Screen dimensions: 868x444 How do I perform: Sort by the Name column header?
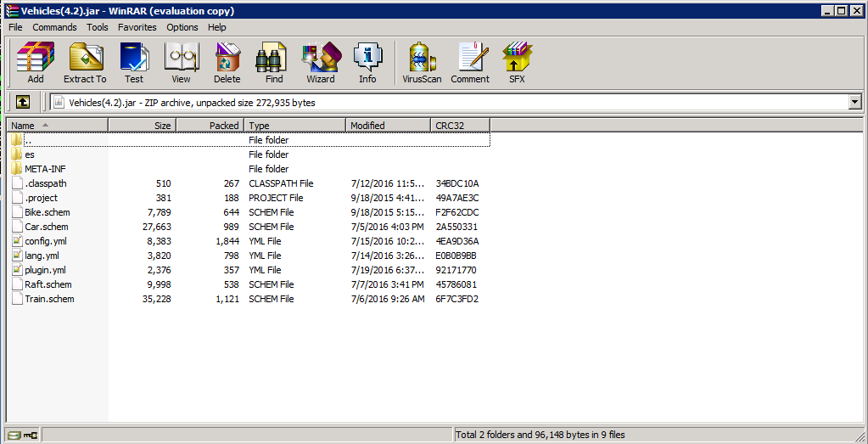point(57,126)
